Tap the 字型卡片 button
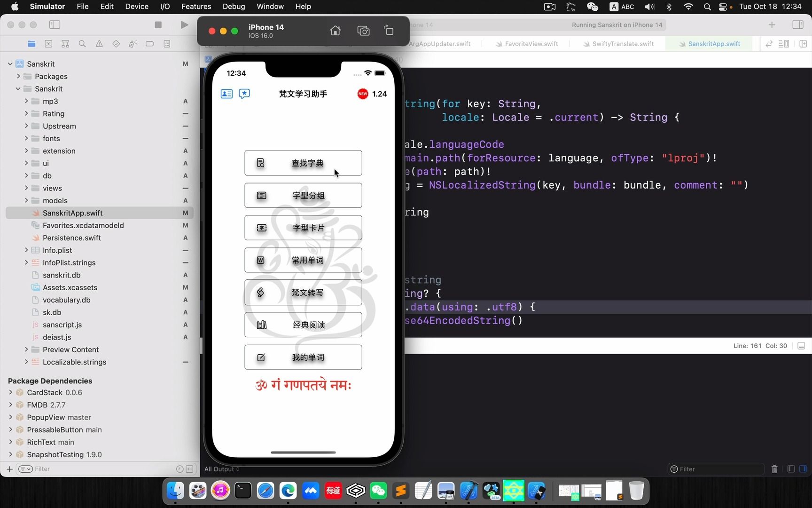Viewport: 812px width, 508px height. (303, 228)
